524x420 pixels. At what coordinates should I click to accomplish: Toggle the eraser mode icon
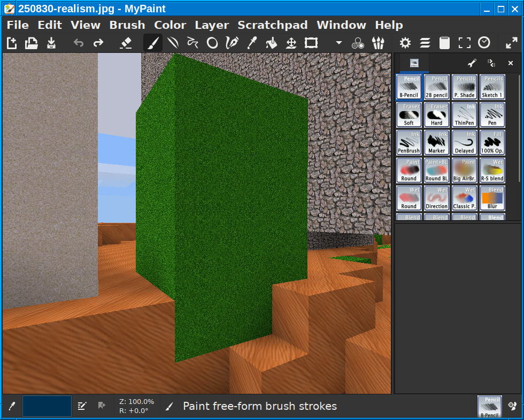point(126,43)
